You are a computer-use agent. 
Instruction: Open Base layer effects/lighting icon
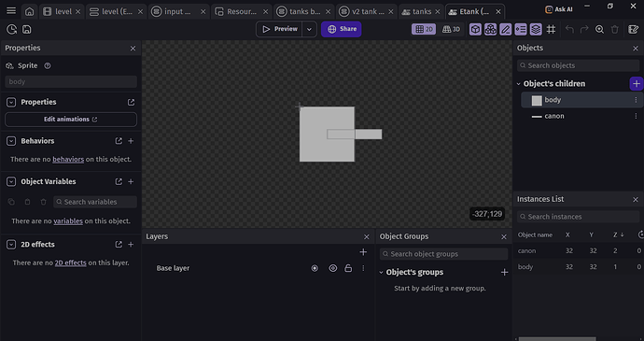pyautogui.click(x=315, y=268)
